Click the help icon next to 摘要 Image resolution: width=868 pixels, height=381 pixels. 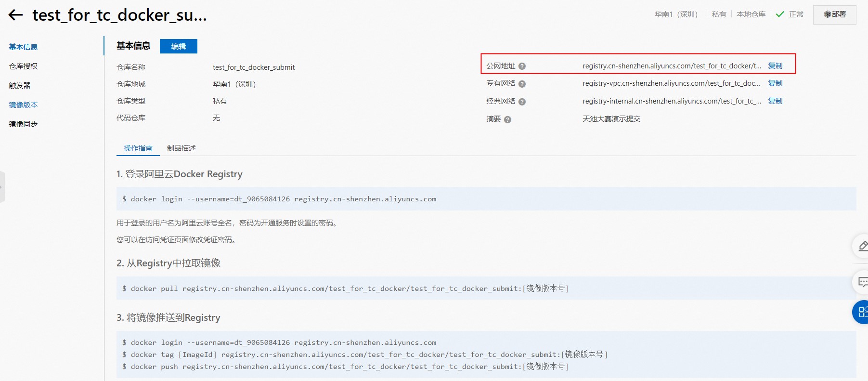507,119
